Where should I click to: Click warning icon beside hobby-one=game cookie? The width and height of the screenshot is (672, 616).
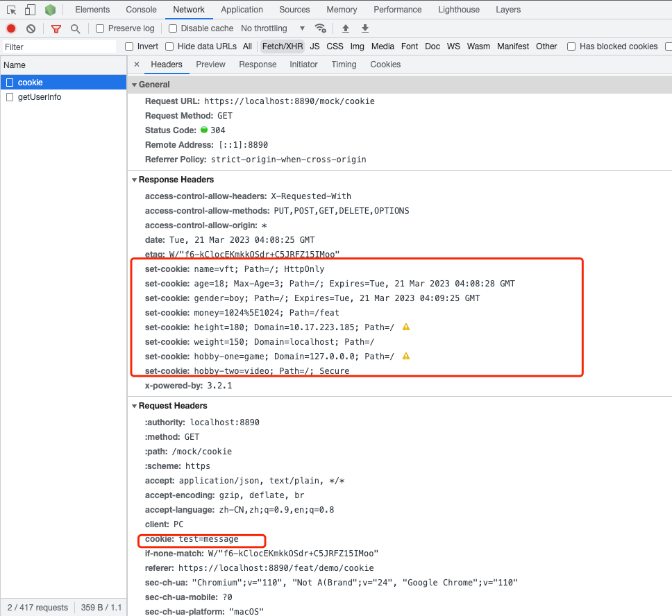click(x=406, y=357)
